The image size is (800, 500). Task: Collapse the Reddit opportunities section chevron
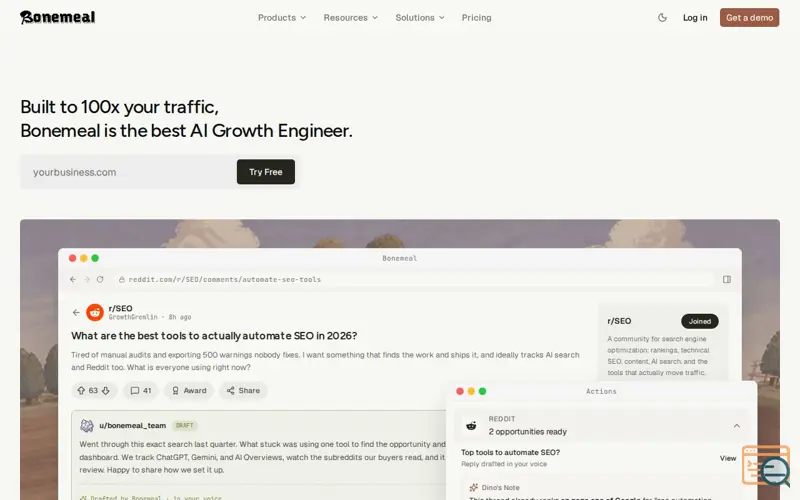point(736,426)
